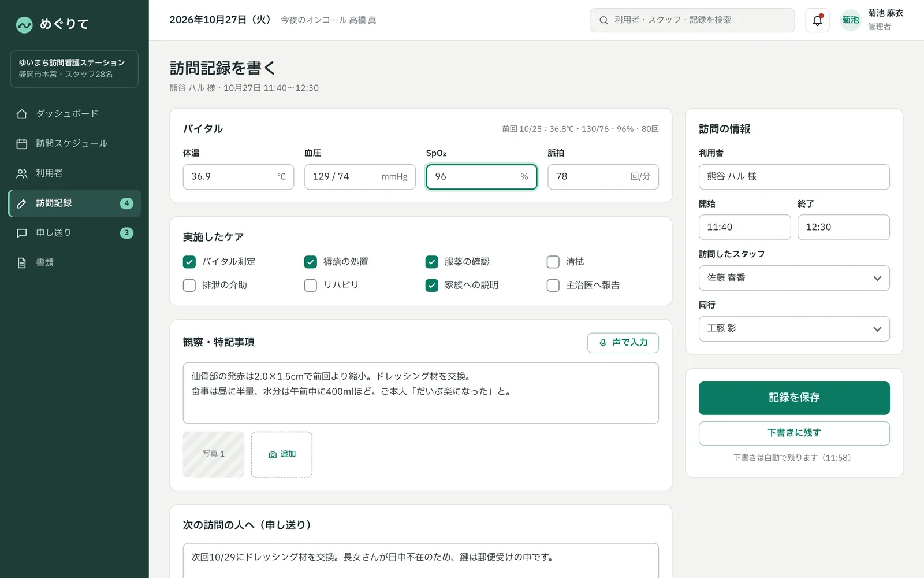Image resolution: width=924 pixels, height=578 pixels.
Task: Open 訪問スケジュール calendar icon
Action: coord(22,144)
